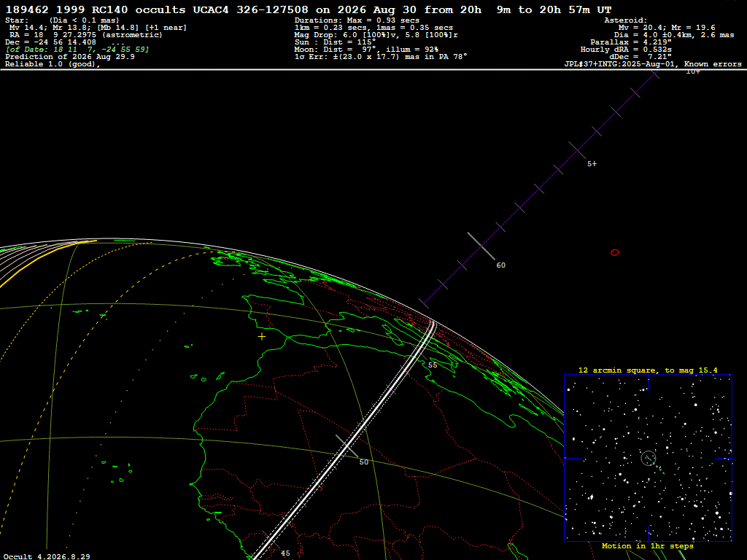Click the 'Occult 4.2026.8.29' version text
The width and height of the screenshot is (747, 560).
[47, 556]
